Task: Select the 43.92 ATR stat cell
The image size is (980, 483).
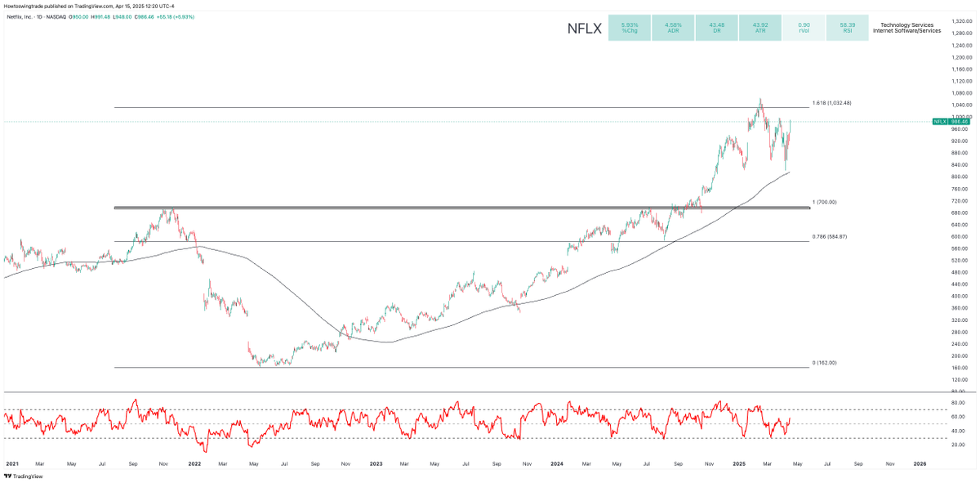Action: click(x=759, y=27)
